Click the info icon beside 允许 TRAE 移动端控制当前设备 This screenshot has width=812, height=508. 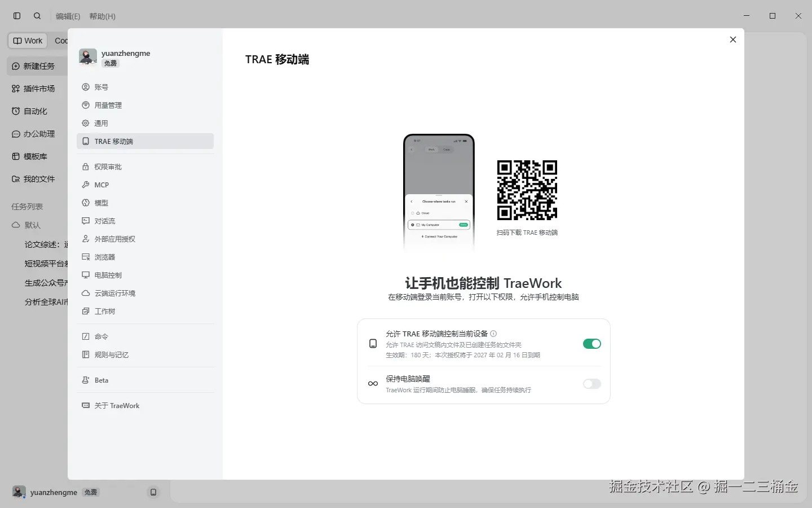(493, 334)
